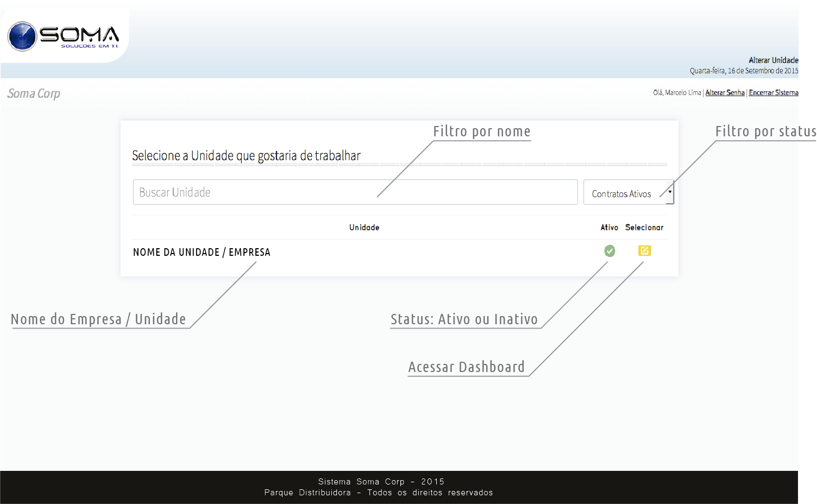Click the SOMA logo in the header

pos(63,36)
